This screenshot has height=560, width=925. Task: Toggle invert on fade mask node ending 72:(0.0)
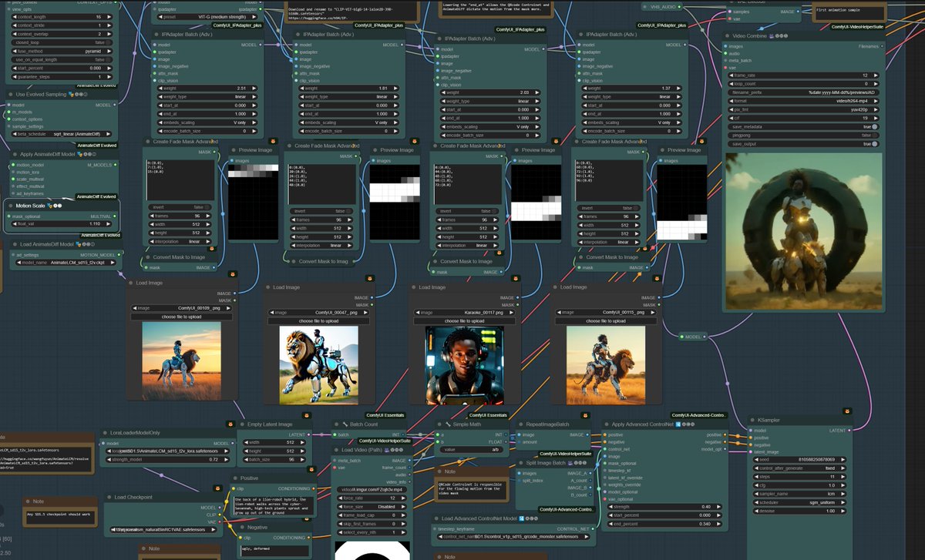pos(466,210)
